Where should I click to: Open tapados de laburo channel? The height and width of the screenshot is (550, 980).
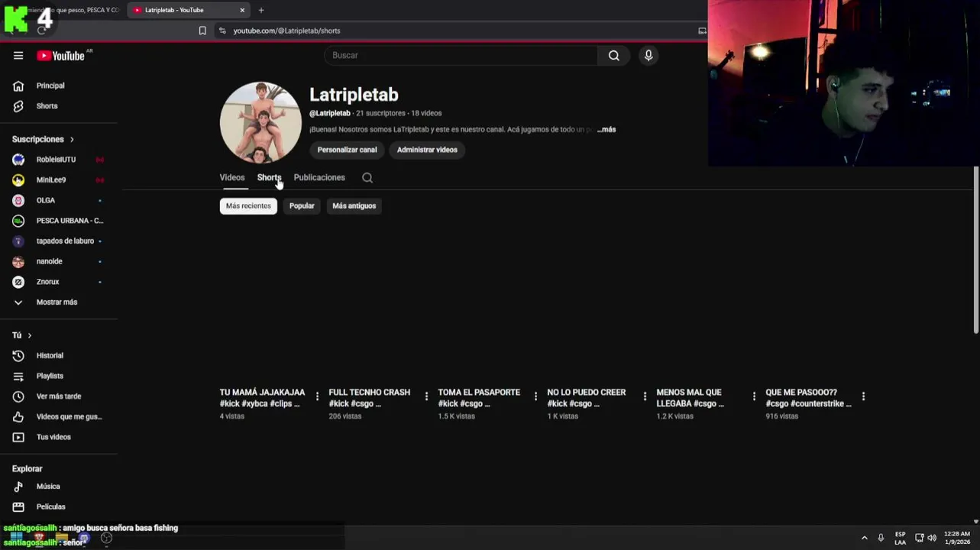coord(65,241)
